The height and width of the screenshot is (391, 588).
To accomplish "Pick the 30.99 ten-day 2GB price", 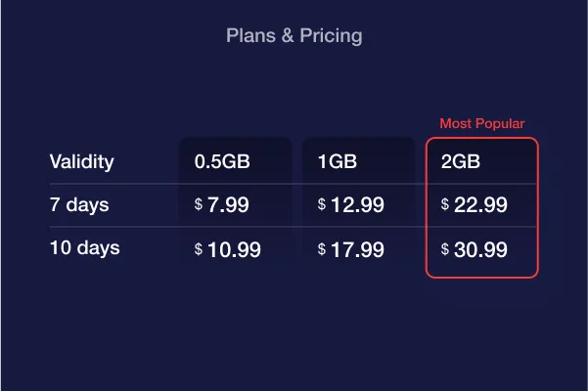I will point(479,249).
